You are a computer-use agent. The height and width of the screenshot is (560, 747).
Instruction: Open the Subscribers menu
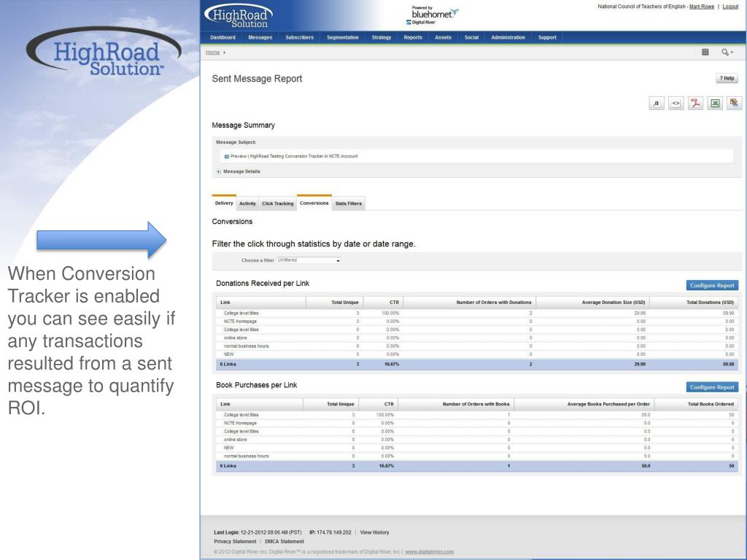pos(300,38)
